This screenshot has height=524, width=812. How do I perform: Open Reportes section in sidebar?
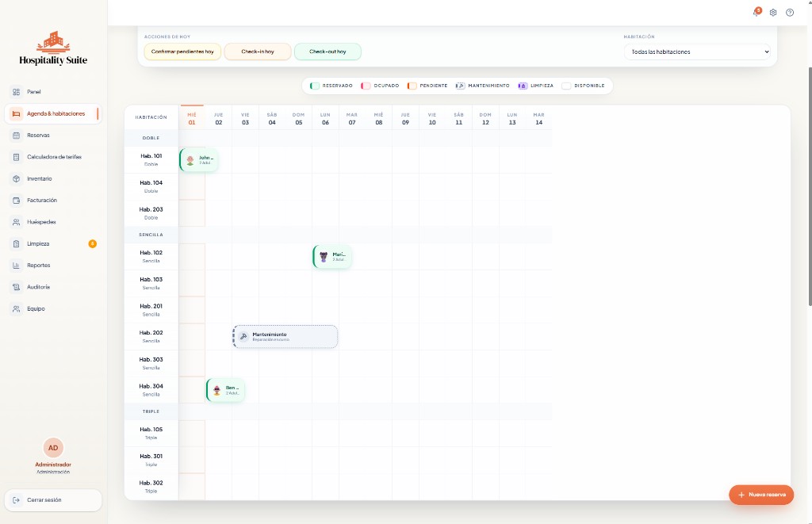(x=53, y=265)
